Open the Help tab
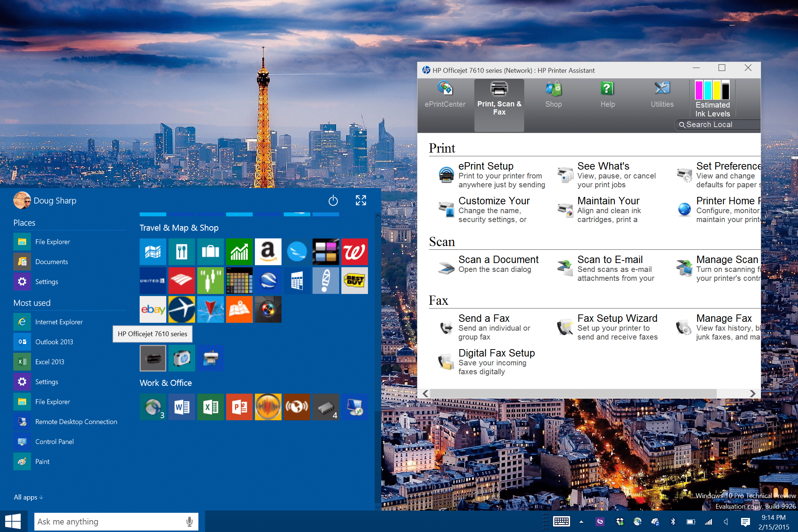Viewport: 798px width, 532px height. (x=607, y=95)
